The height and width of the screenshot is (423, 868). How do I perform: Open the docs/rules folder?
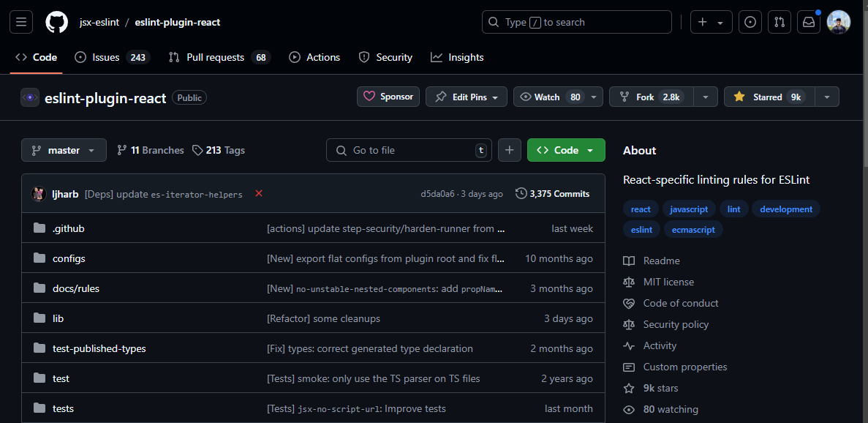(76, 288)
